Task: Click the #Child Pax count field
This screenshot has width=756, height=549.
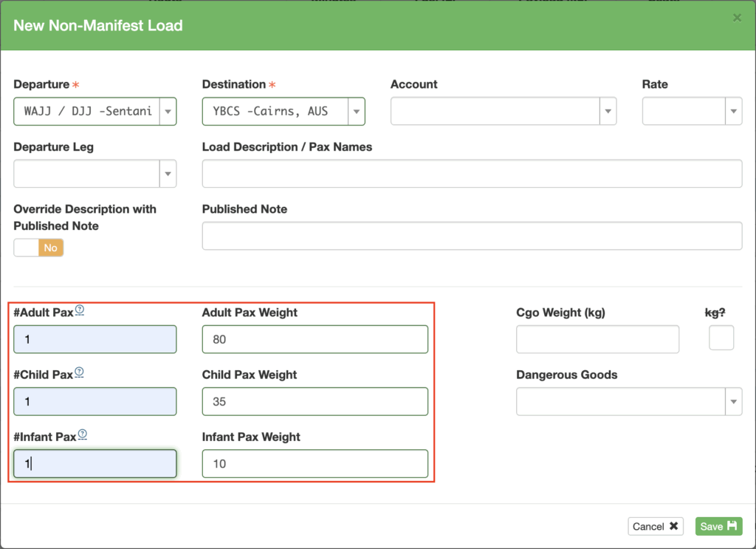Action: click(x=95, y=401)
